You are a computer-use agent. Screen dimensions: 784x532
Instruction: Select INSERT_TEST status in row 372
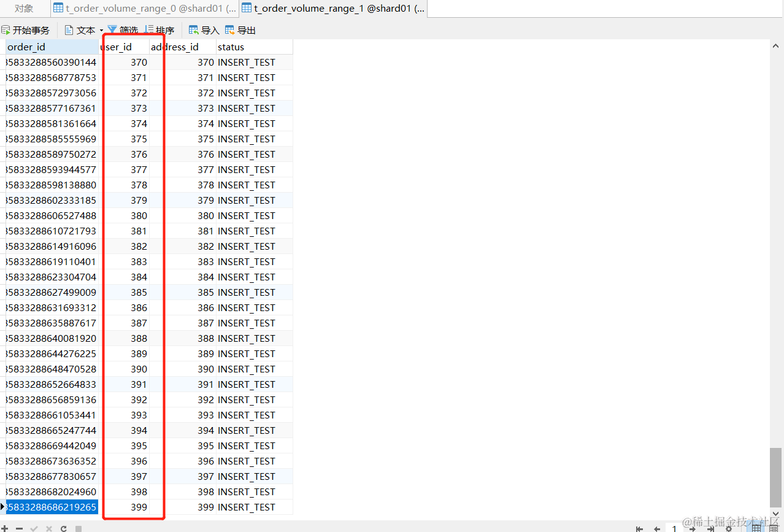pos(254,93)
